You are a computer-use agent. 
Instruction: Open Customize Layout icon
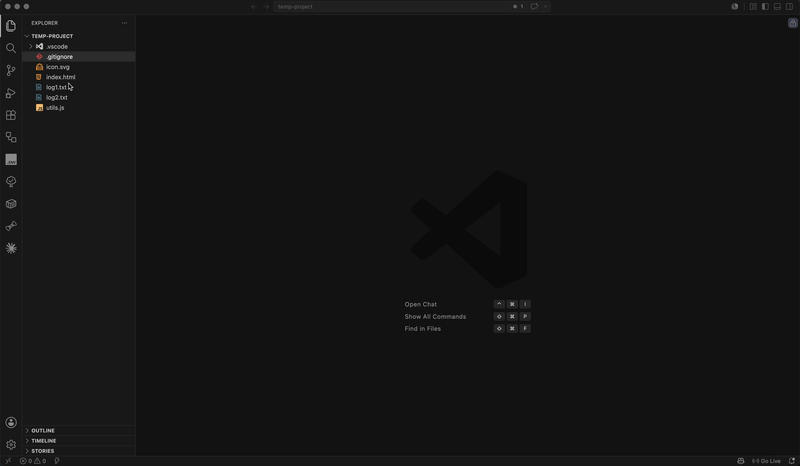tap(753, 7)
